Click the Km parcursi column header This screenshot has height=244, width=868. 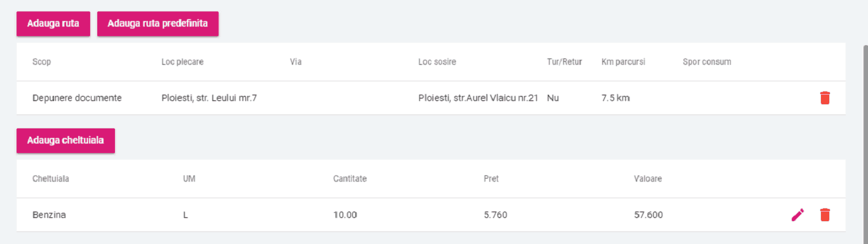pos(623,62)
